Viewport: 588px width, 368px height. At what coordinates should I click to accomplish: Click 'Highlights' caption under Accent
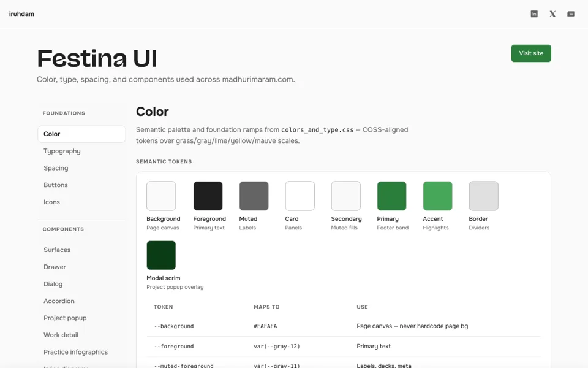click(435, 228)
